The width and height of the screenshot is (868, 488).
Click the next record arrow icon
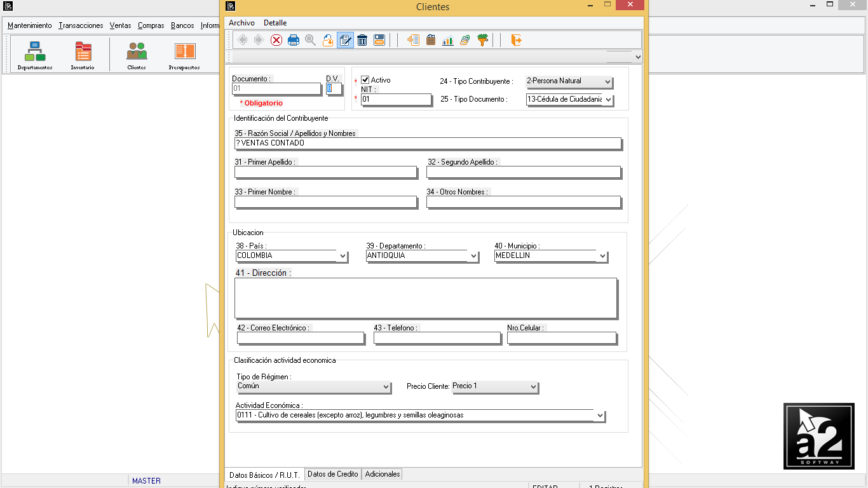pyautogui.click(x=259, y=40)
